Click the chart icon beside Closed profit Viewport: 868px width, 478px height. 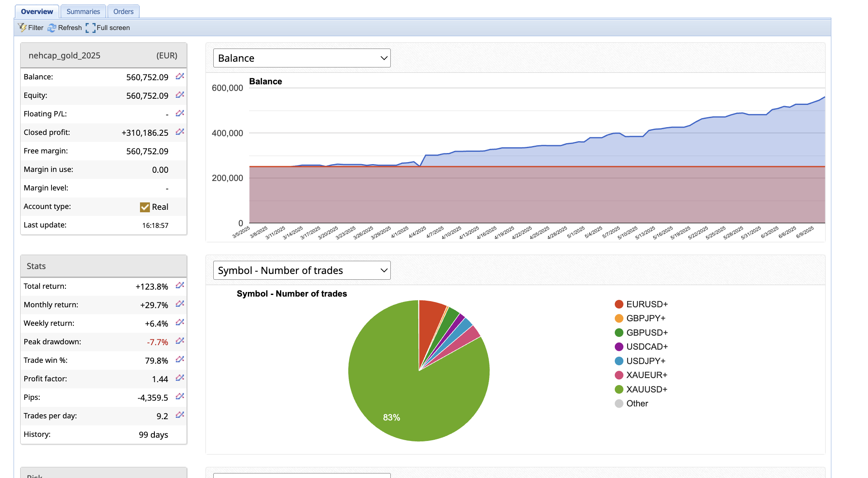coord(180,132)
